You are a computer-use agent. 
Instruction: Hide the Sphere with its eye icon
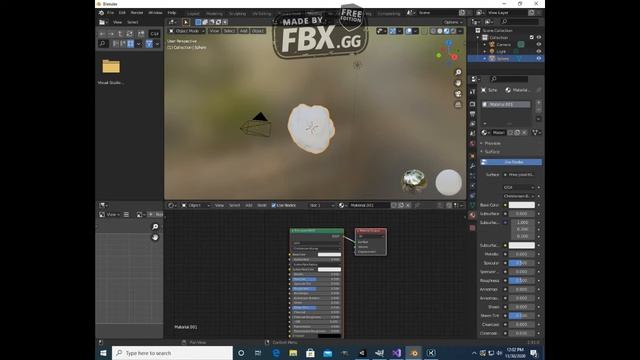click(539, 59)
